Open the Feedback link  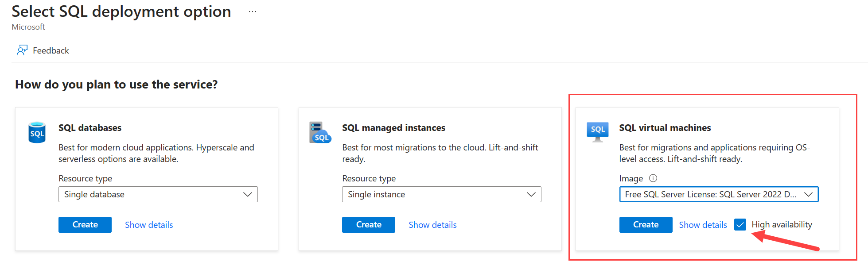51,50
